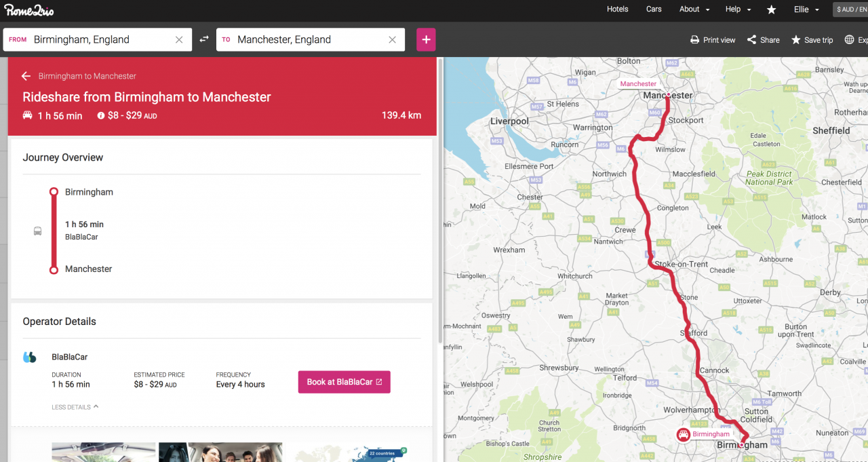
Task: Open the favorites star in header
Action: [x=771, y=9]
